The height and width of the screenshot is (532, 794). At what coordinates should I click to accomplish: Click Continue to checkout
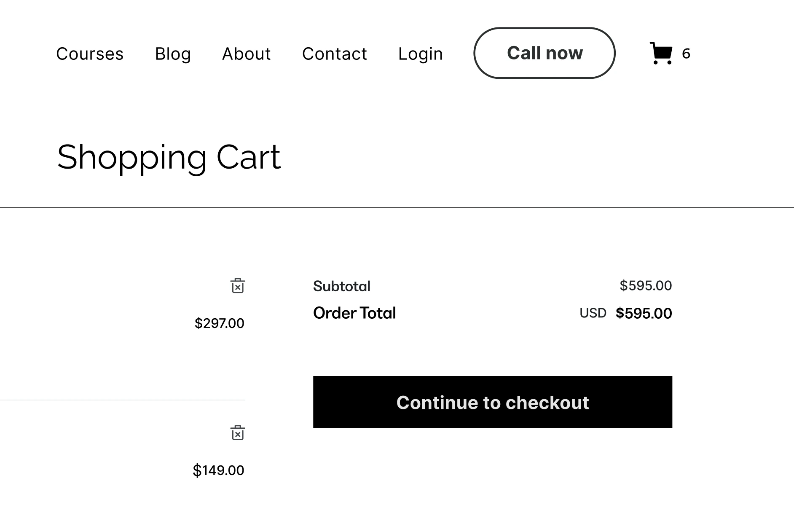(x=492, y=402)
